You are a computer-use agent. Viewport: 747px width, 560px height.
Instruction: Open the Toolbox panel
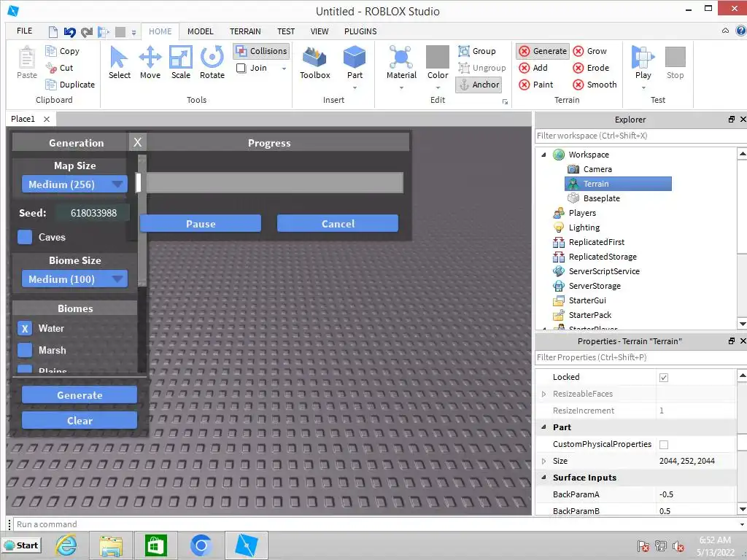315,63
